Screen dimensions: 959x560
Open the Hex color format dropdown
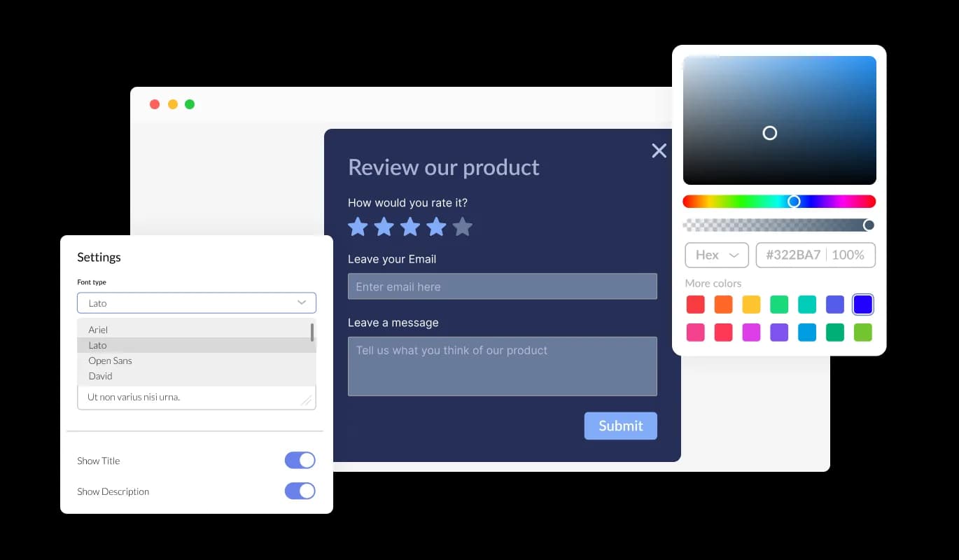(x=716, y=255)
